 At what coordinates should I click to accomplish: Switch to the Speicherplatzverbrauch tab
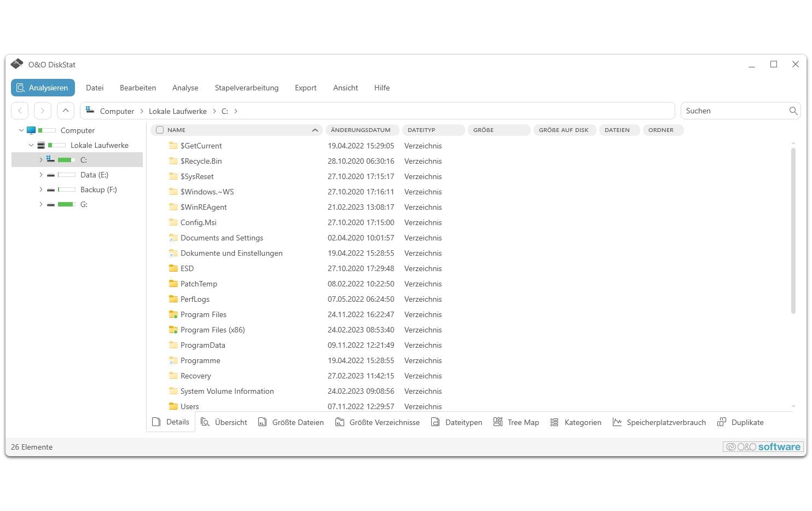[659, 422]
